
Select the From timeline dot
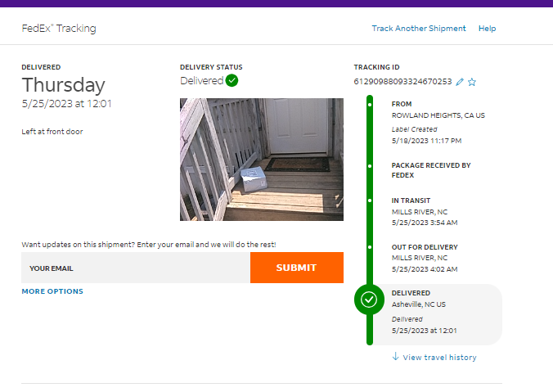coord(370,105)
